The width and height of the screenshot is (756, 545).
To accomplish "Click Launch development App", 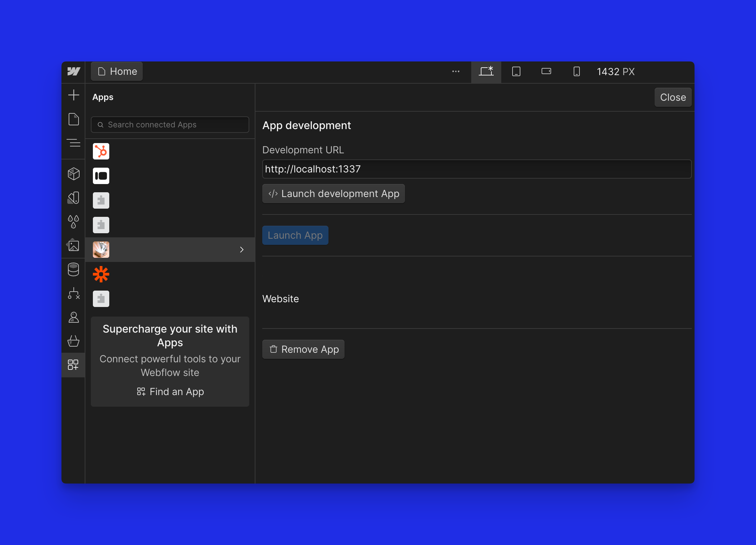I will tap(333, 194).
